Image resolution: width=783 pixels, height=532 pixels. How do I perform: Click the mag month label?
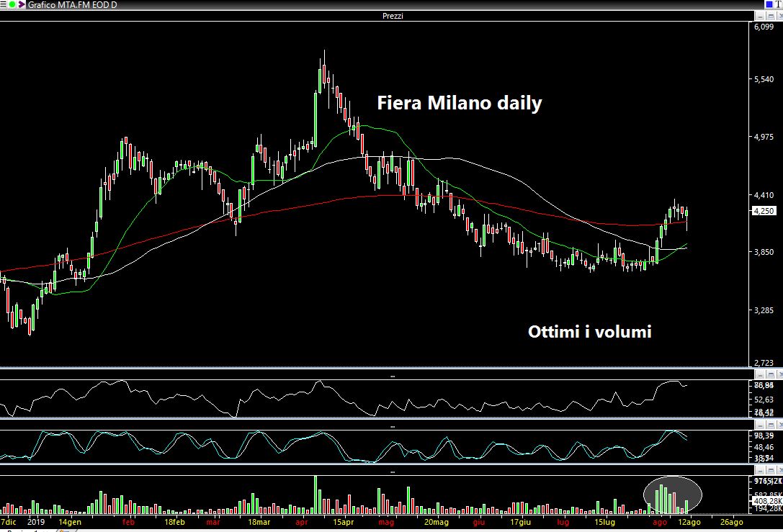pyautogui.click(x=386, y=522)
